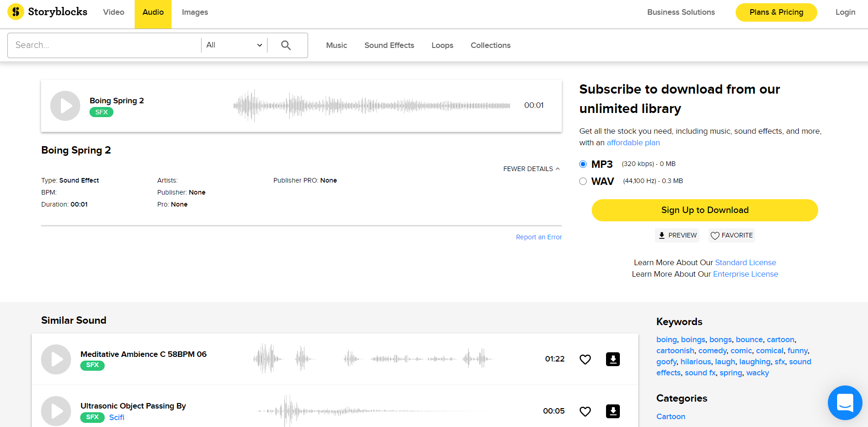Screen dimensions: 868x427
Task: Click the wacky keyword
Action: click(758, 373)
